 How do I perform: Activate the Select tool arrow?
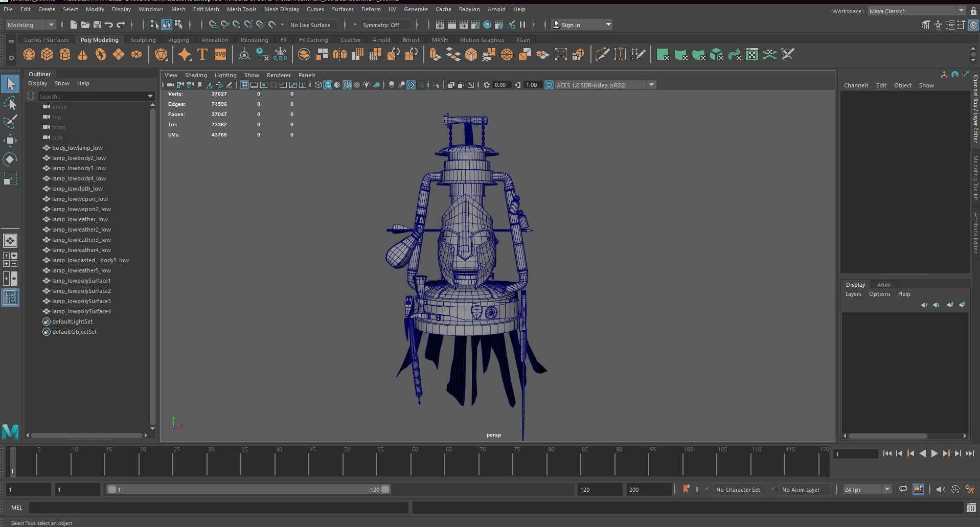[10, 84]
